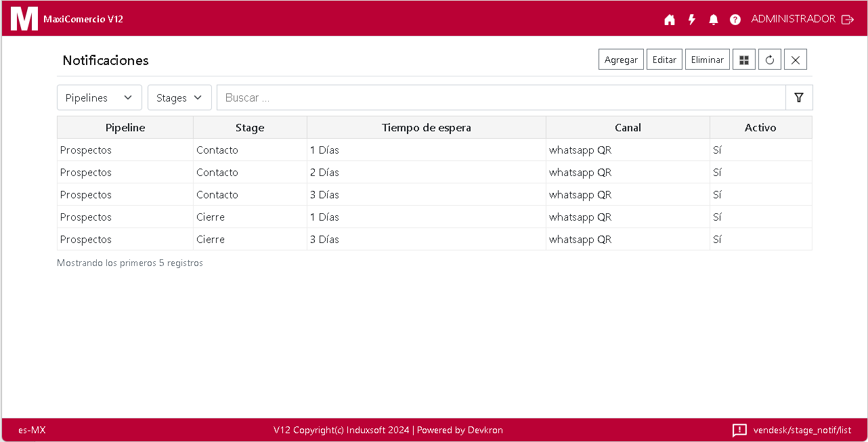Open help question mark icon

pos(735,20)
